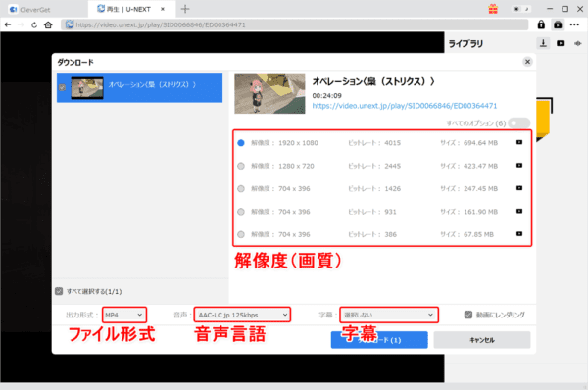
Task: Click video icon on 67.85 MB row
Action: coord(519,233)
